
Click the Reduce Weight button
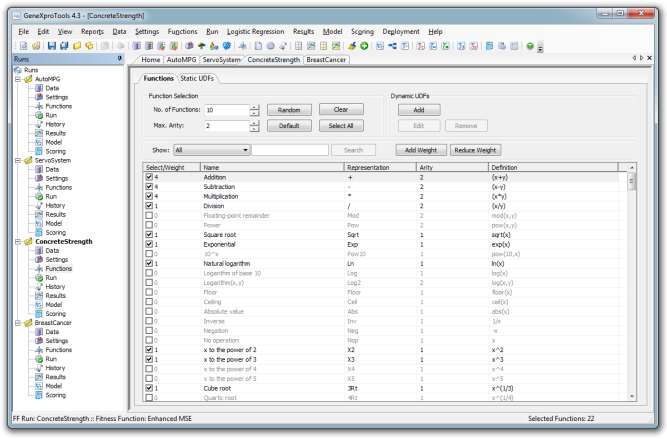click(475, 150)
